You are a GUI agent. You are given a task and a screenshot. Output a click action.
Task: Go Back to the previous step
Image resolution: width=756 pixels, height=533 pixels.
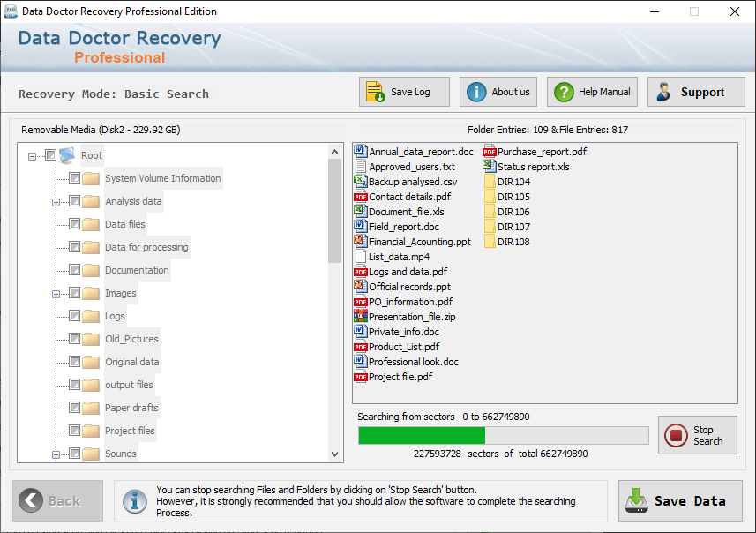coord(58,500)
